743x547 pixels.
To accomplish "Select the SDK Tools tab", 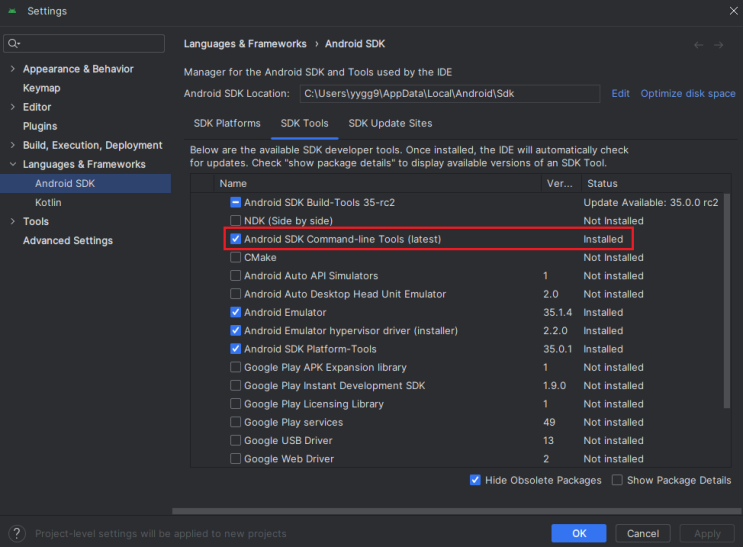I will 304,123.
